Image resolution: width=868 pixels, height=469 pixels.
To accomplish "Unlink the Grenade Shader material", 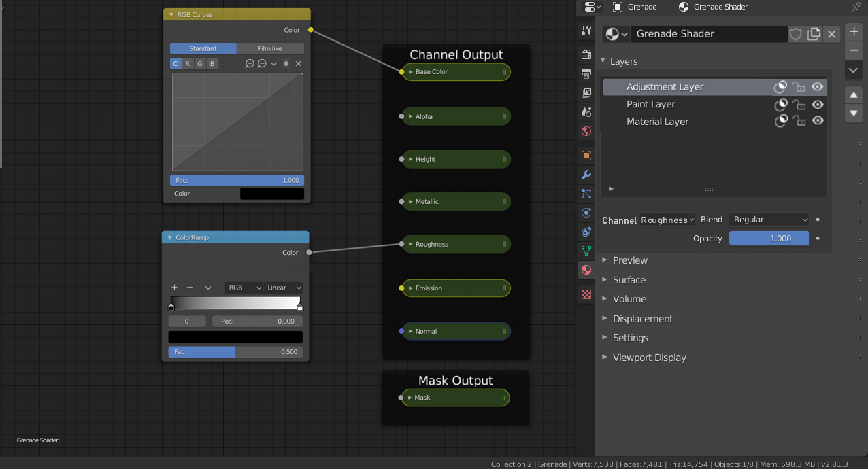I will 831,34.
